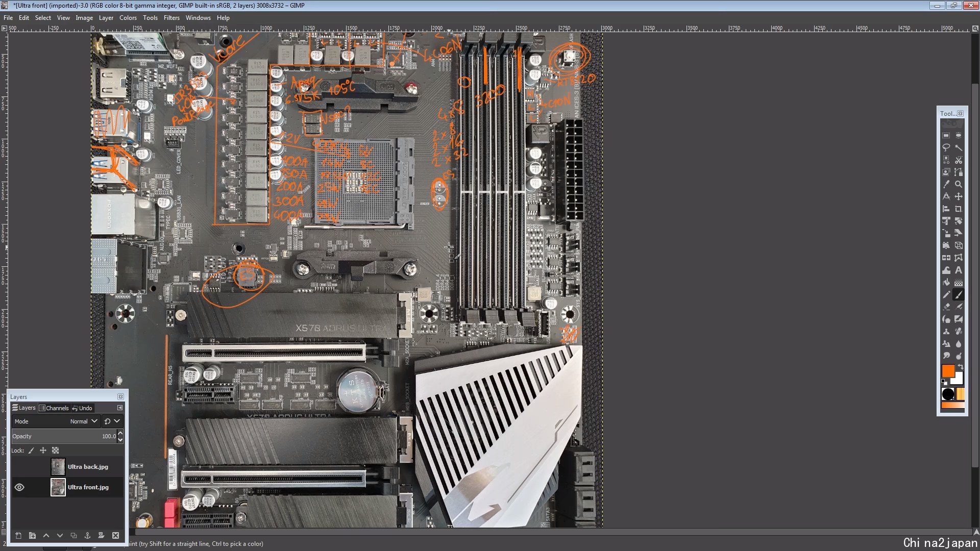This screenshot has width=980, height=551.
Task: Click the orange foreground color swatch
Action: point(948,371)
